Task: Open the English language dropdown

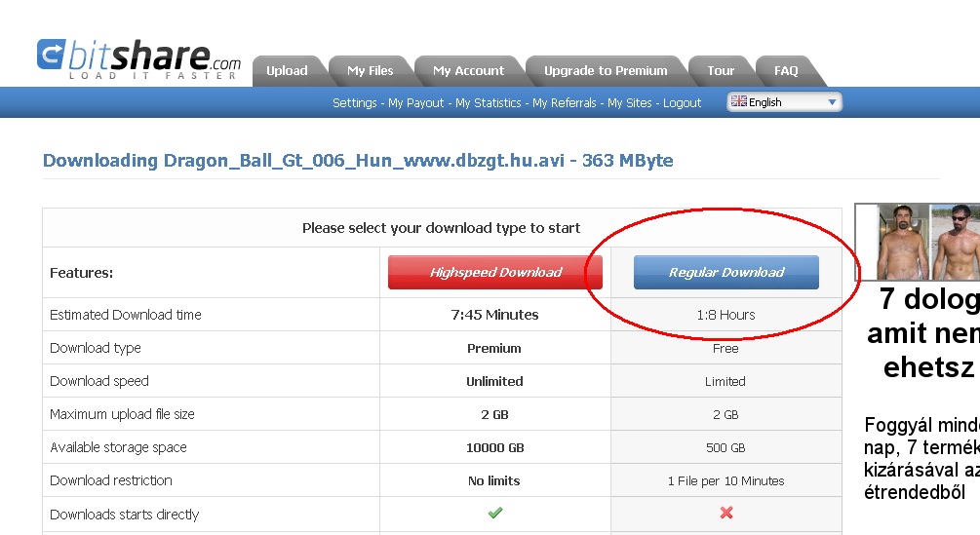Action: click(784, 101)
